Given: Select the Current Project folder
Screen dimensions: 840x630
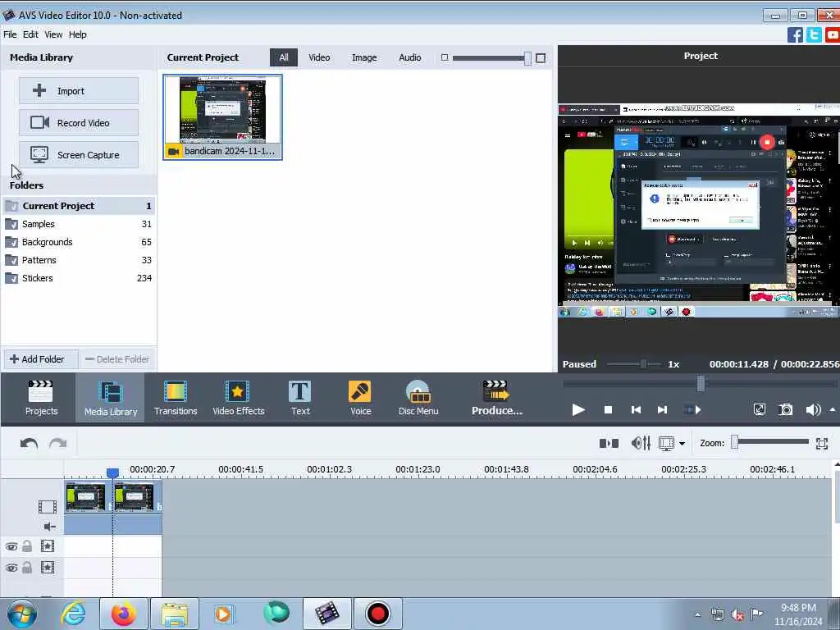Looking at the screenshot, I should [x=79, y=206].
